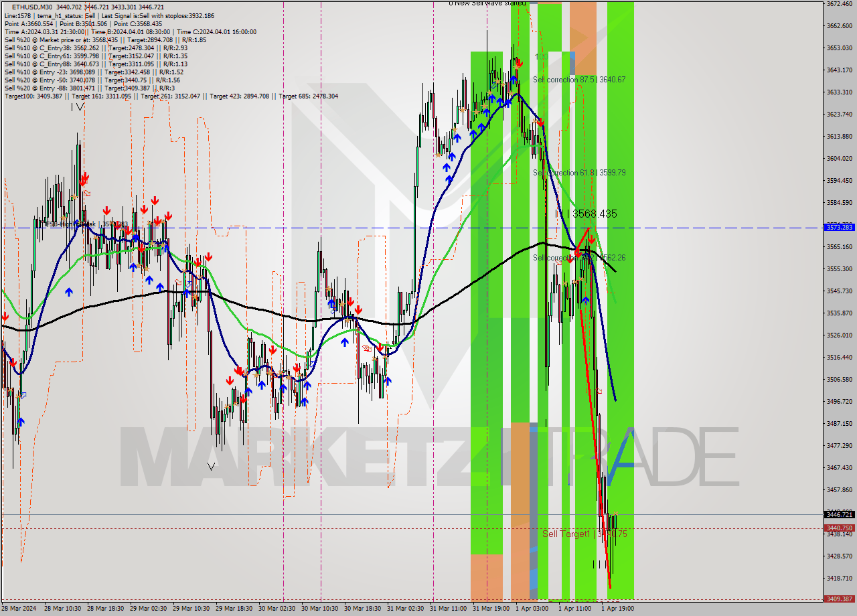This screenshot has height=616, width=857.
Task: Click the red 3440.750 price tag
Action: pyautogui.click(x=839, y=528)
